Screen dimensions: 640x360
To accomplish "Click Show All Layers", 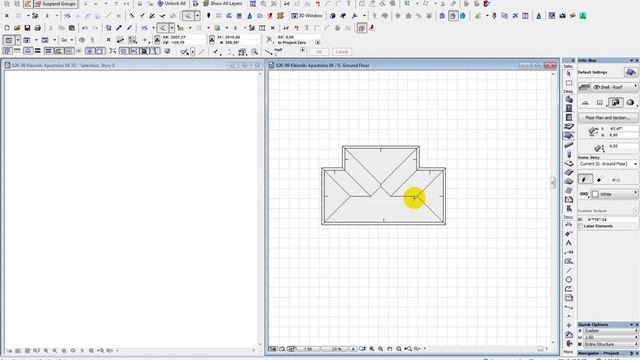I will [x=222, y=4].
